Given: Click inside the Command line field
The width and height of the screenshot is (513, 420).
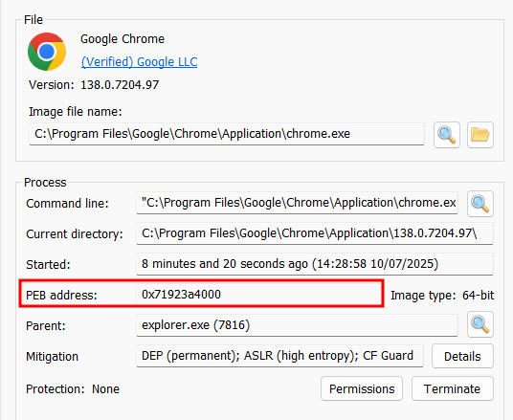Looking at the screenshot, I should [297, 203].
